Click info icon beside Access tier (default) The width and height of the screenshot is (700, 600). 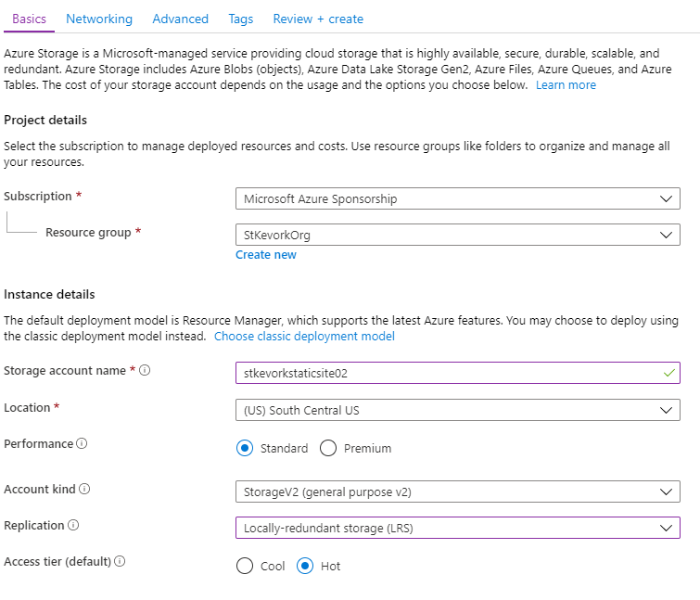[x=120, y=562]
